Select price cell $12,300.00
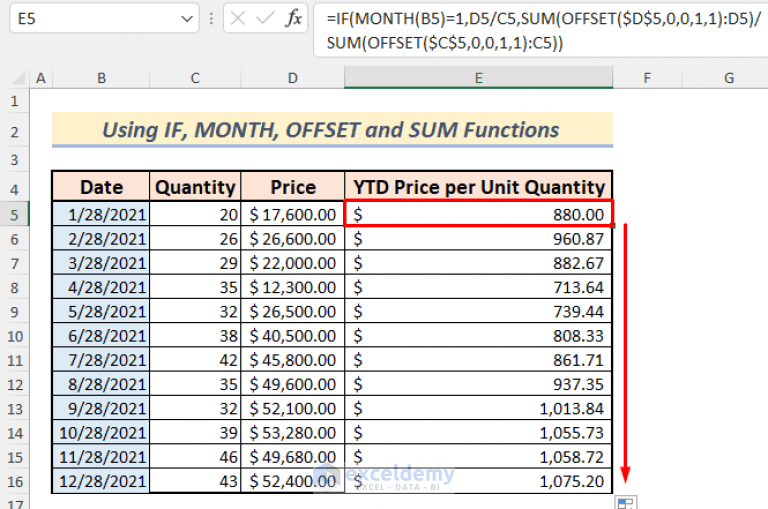This screenshot has width=768, height=509. (x=292, y=287)
